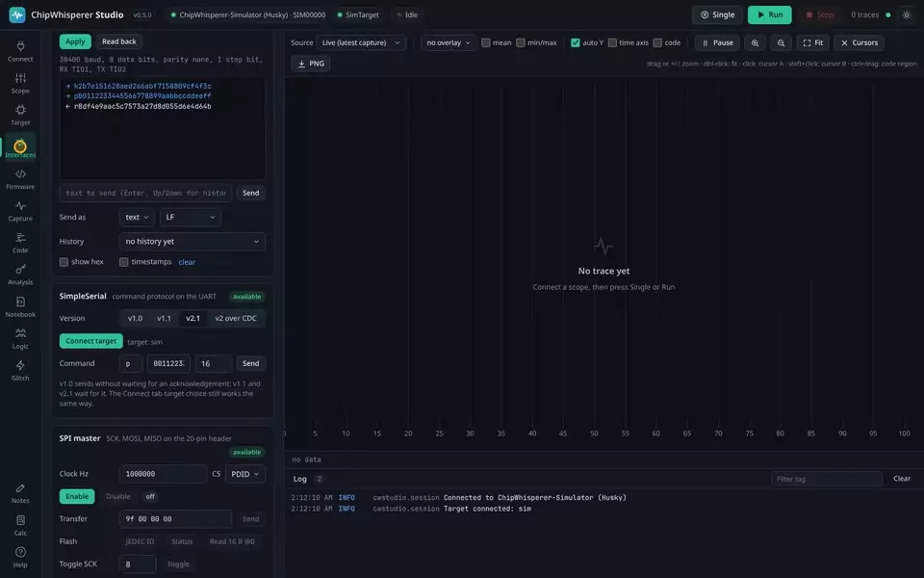Select the Interfaces sidebar icon
Viewport: 924px width, 578px height.
pos(20,147)
